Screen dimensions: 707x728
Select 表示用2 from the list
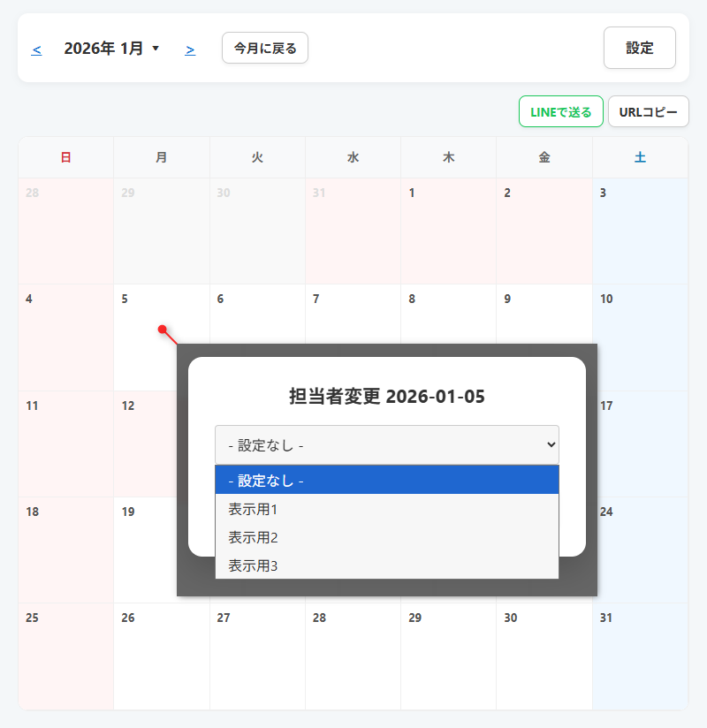click(x=386, y=537)
